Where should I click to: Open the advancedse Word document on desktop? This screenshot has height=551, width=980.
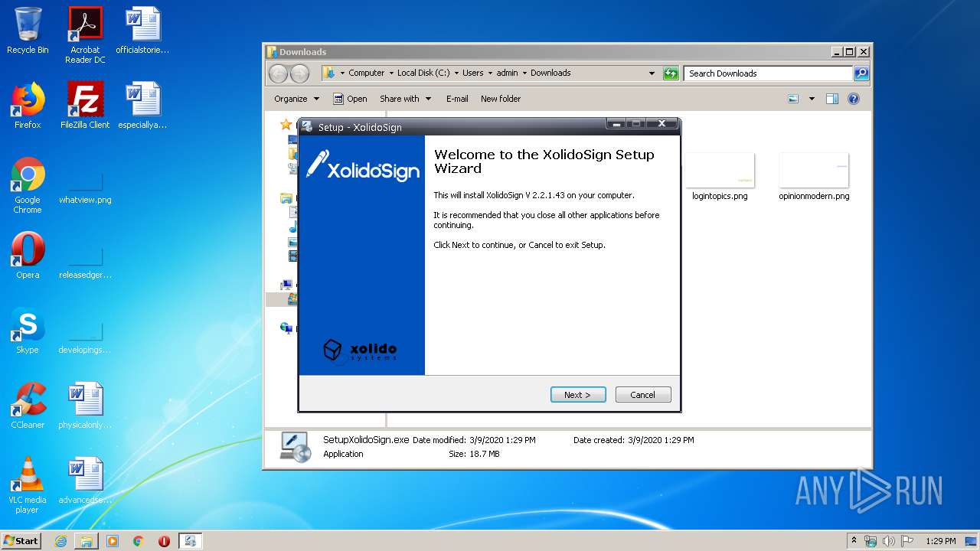85,481
